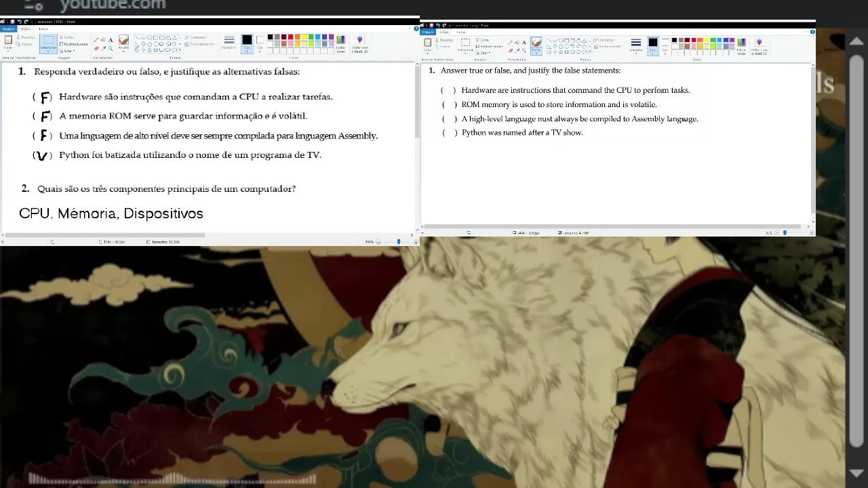Select the Text tool in left Paint window
Screen dimensions: 868x488
click(111, 40)
